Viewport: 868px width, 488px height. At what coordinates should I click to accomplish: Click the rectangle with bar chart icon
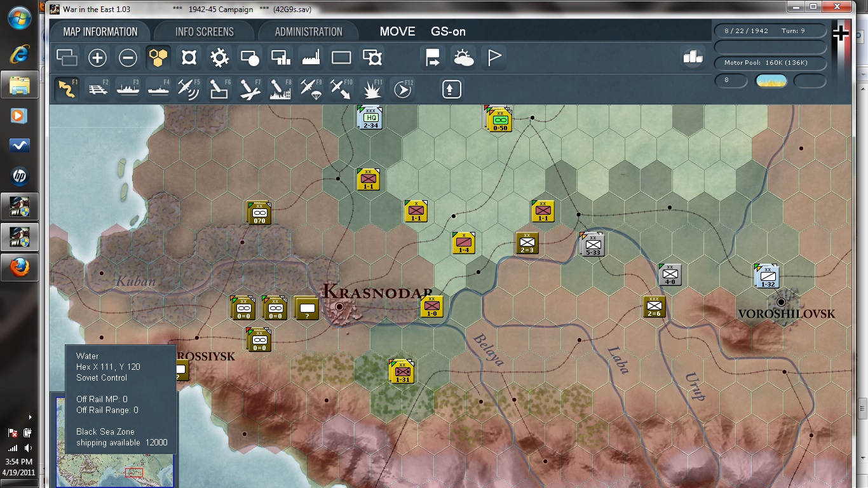[280, 58]
